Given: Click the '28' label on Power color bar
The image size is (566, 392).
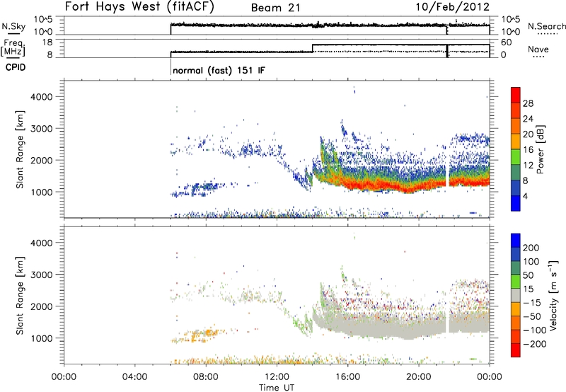Looking at the screenshot, I should click(528, 103).
